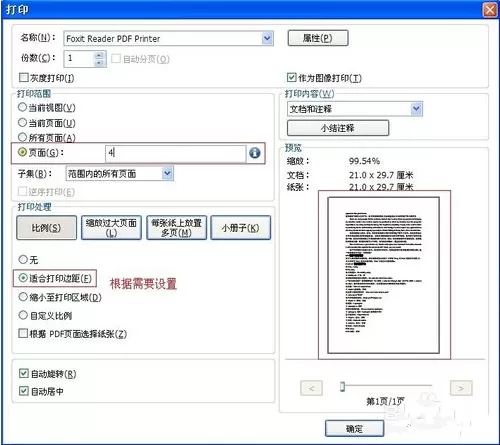500x445 pixels.
Task: Toggle 自动居中 checkbox
Action: (24, 391)
